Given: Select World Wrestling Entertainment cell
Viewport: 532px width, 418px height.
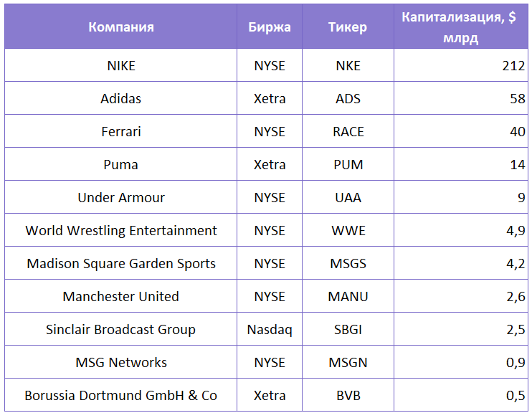Looking at the screenshot, I should (x=120, y=230).
